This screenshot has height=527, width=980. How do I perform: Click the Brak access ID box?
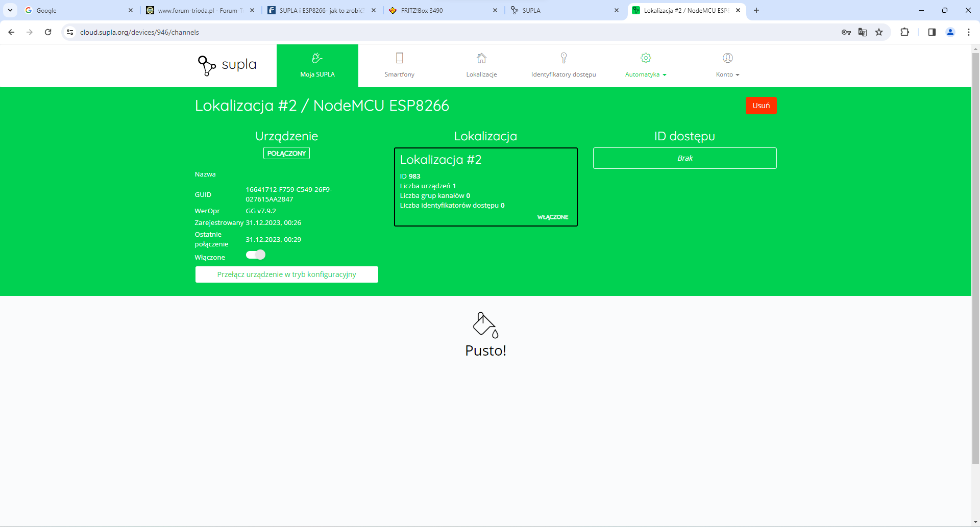[x=685, y=158]
